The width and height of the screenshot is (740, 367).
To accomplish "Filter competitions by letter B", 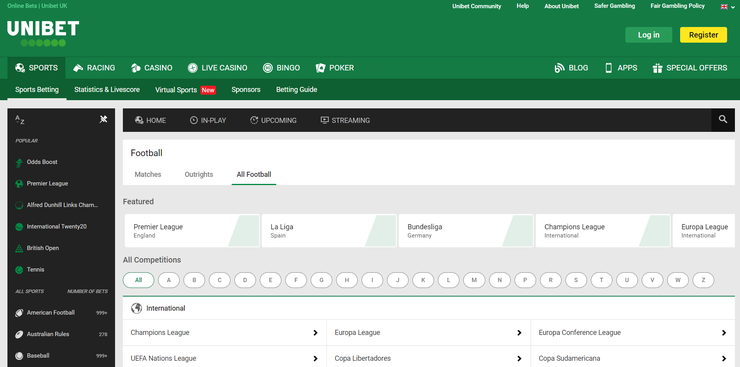I will [194, 280].
